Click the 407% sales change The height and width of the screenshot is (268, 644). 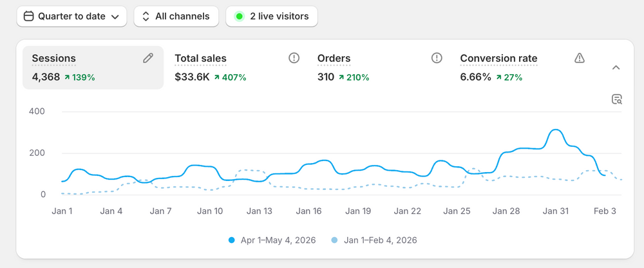coord(230,77)
